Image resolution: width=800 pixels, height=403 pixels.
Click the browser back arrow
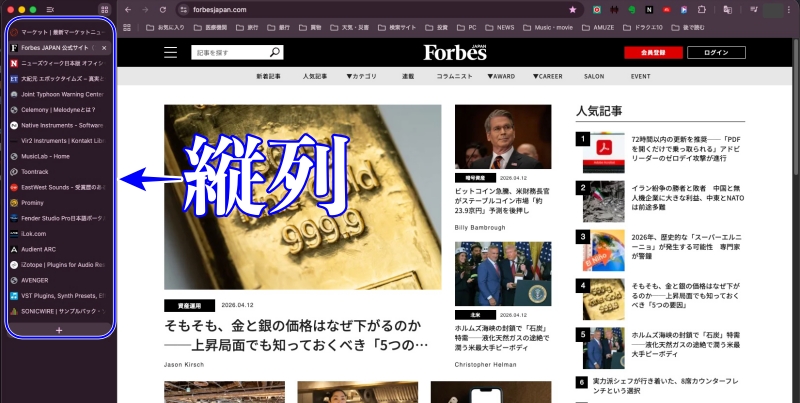[129, 9]
